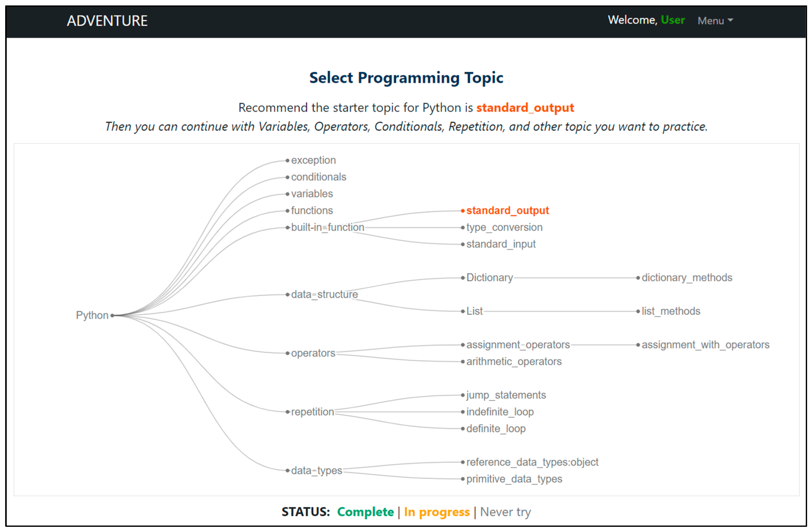
Task: Collapse the built-in-function tree node
Action: (x=327, y=227)
